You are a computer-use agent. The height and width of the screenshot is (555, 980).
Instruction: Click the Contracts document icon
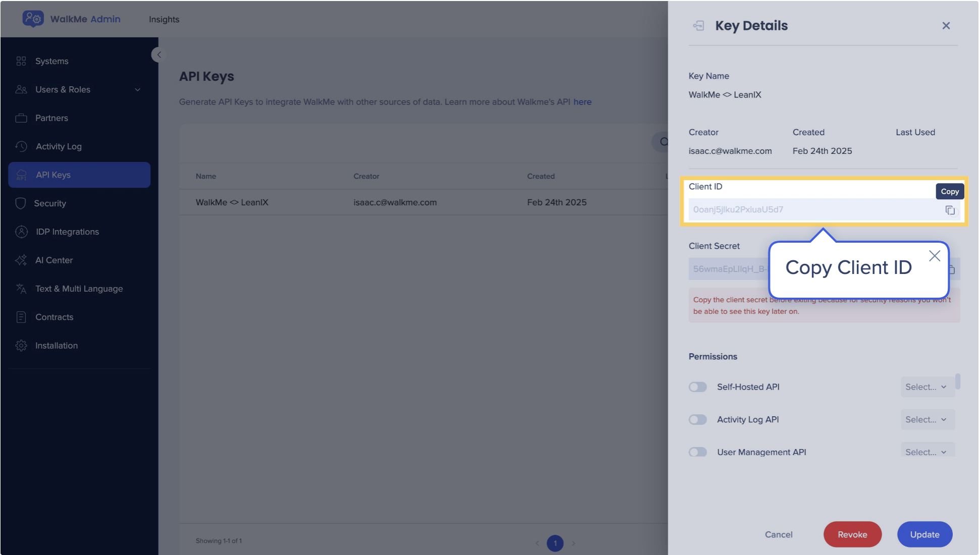point(21,317)
